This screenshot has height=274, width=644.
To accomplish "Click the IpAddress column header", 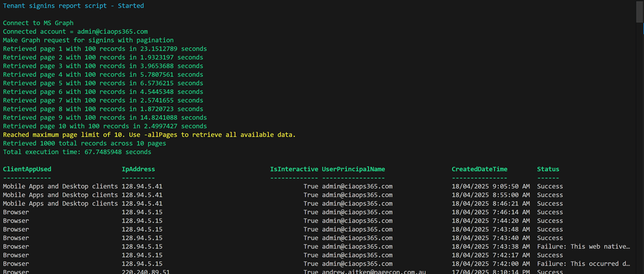I will (x=138, y=169).
